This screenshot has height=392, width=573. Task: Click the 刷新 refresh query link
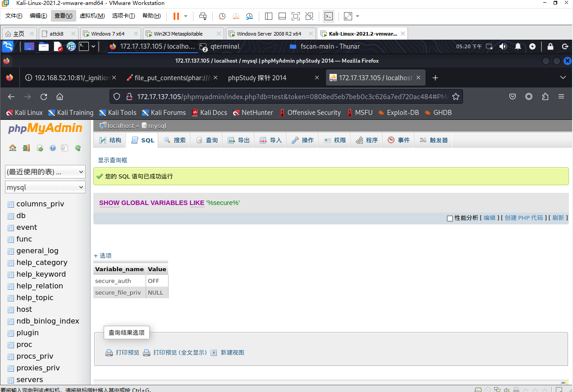[x=558, y=218]
